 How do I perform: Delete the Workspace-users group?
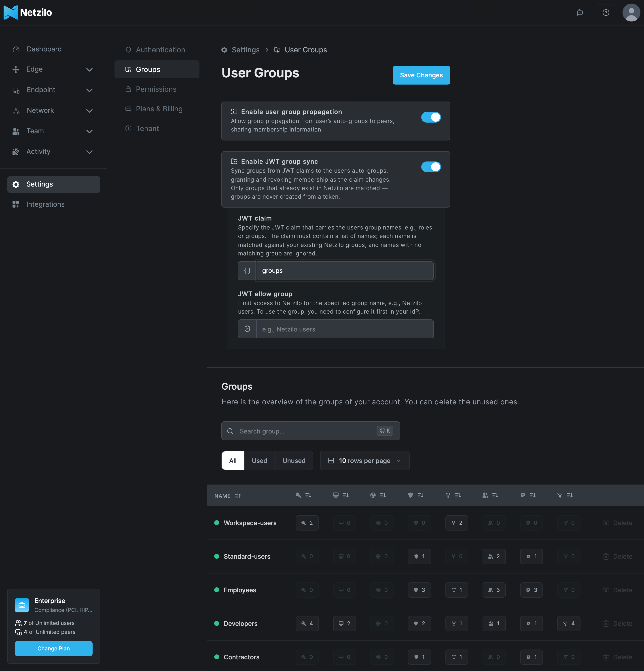point(617,523)
